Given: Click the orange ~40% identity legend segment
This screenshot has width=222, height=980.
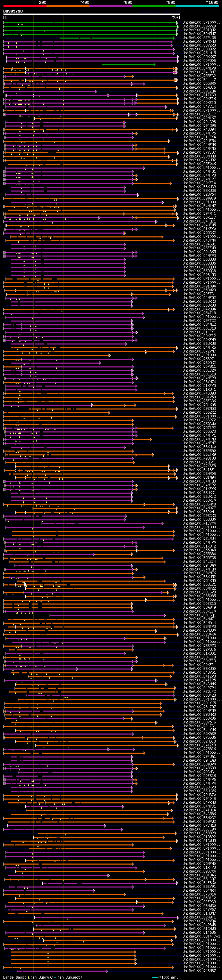Looking at the screenshot, I should pos(68,7).
